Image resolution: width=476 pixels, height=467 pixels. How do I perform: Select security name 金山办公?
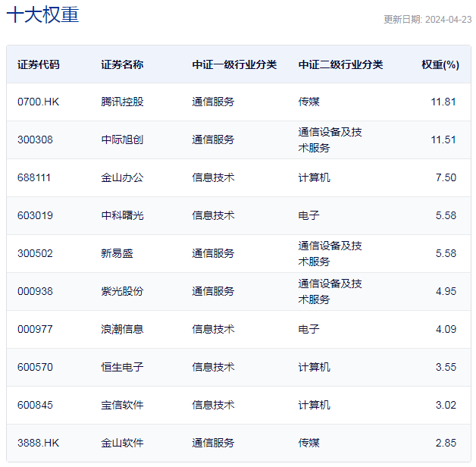point(122,177)
